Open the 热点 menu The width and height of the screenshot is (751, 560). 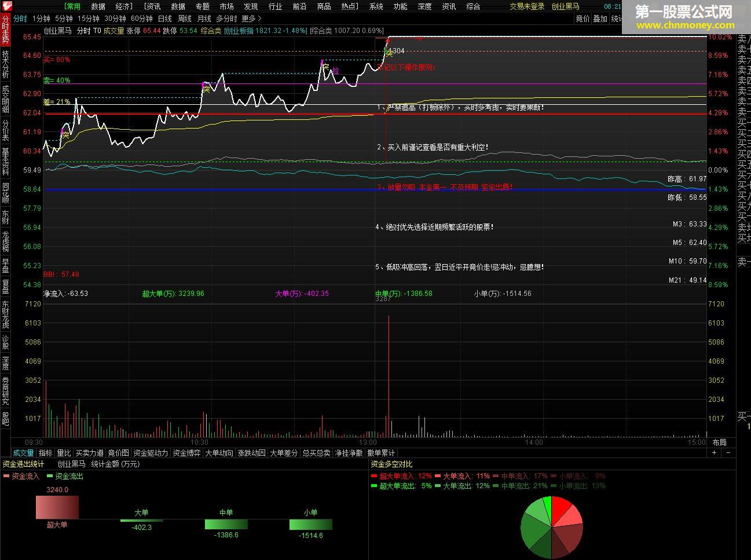click(x=350, y=6)
